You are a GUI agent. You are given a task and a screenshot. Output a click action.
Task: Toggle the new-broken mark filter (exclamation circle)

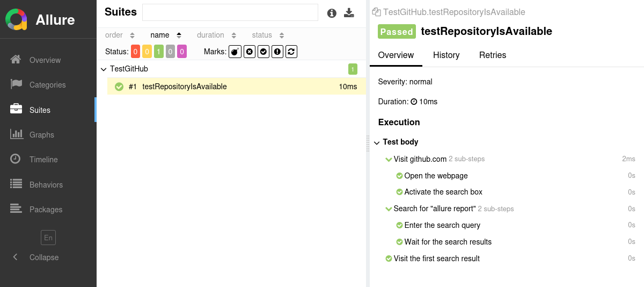(277, 52)
